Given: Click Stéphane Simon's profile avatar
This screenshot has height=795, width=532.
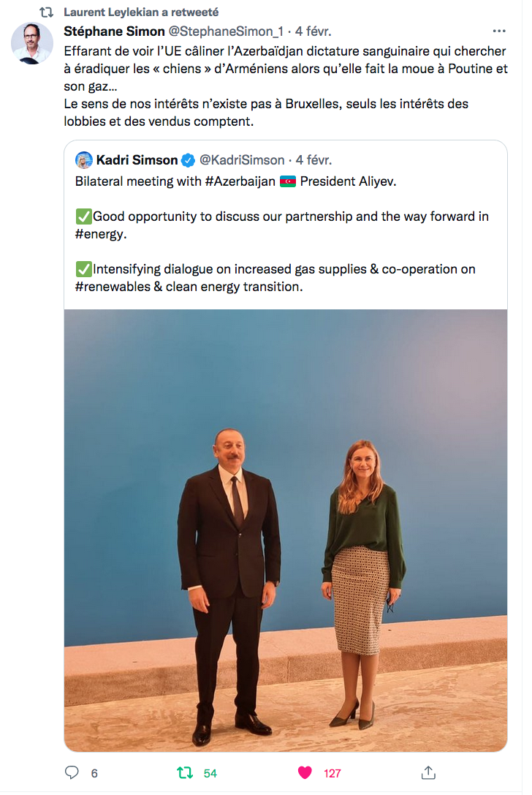Looking at the screenshot, I should 32,43.
